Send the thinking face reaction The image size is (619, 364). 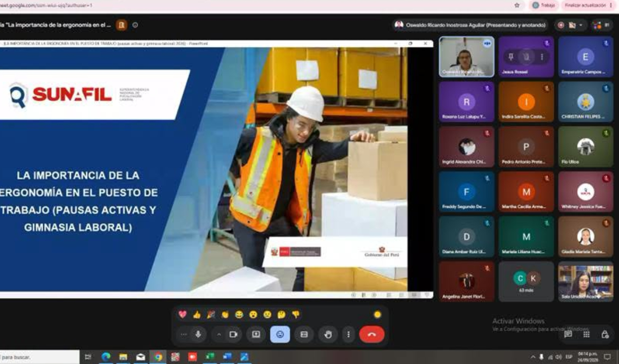point(281,314)
